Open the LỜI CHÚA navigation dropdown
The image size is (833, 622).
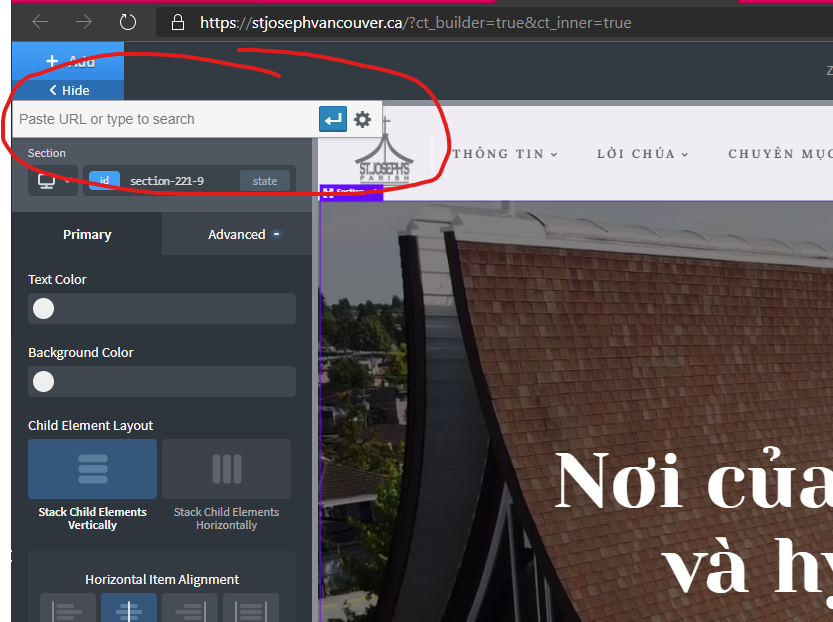pos(641,154)
